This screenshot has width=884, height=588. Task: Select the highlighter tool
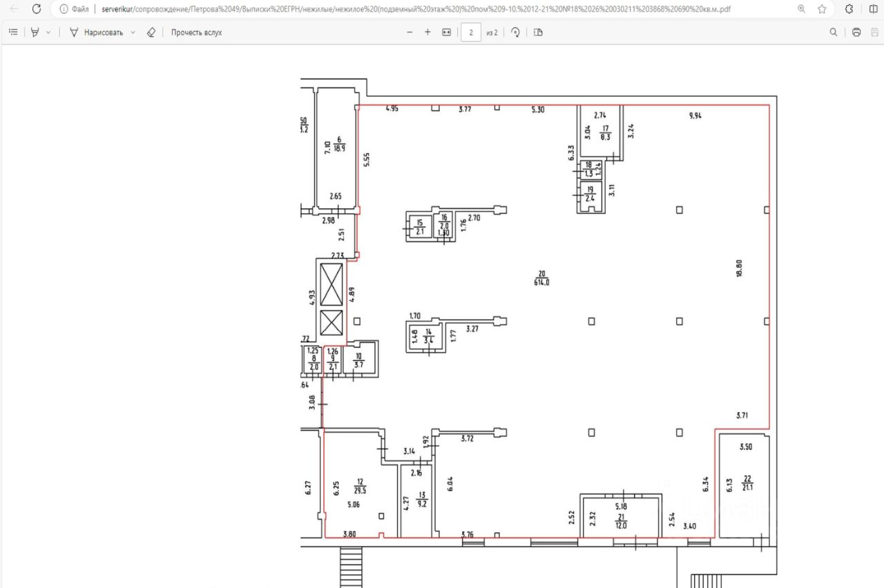click(x=35, y=32)
